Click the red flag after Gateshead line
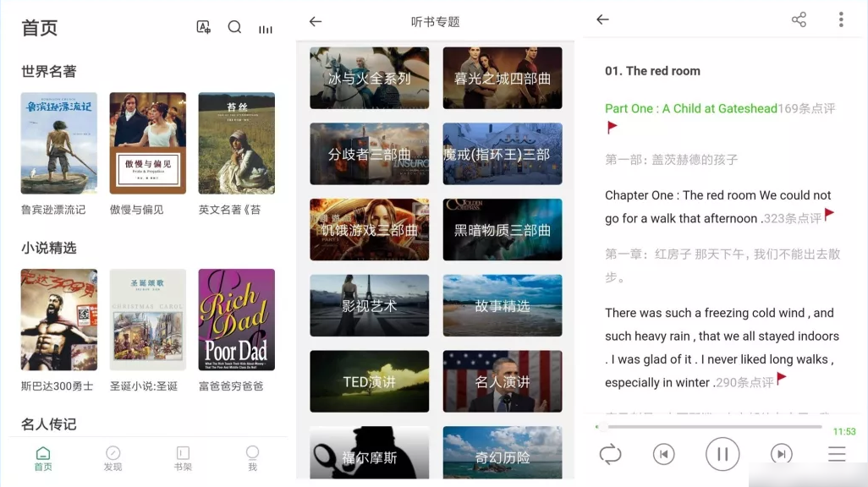Image resolution: width=868 pixels, height=487 pixels. 612,128
